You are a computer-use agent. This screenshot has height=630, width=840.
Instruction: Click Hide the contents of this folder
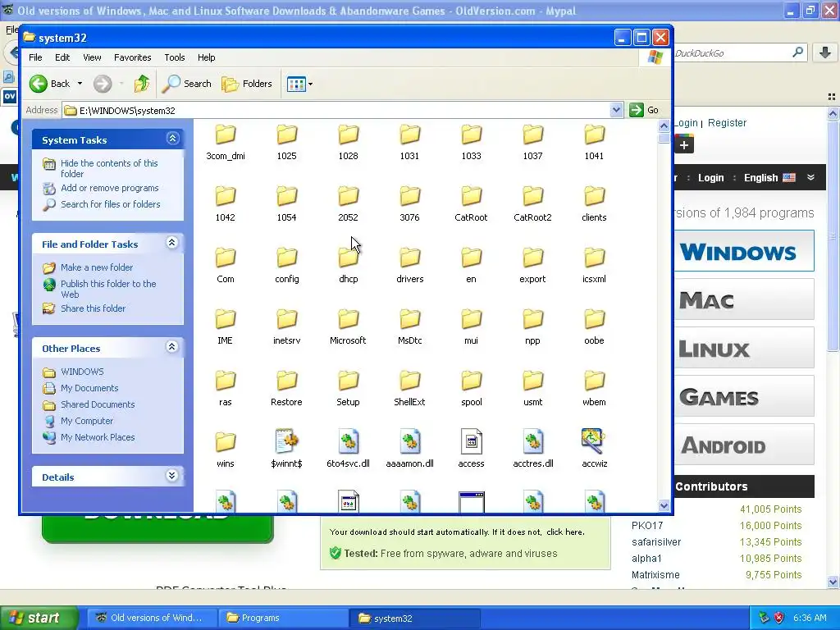[x=109, y=168]
